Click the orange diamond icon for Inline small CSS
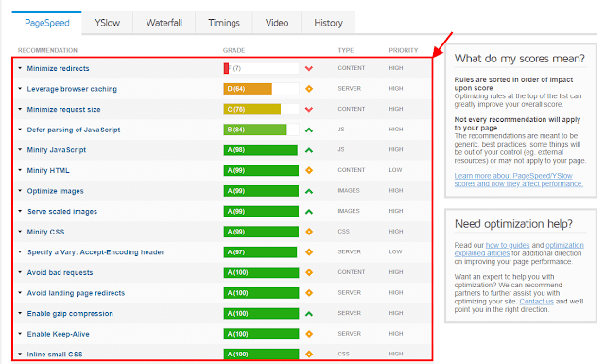 pyautogui.click(x=309, y=354)
